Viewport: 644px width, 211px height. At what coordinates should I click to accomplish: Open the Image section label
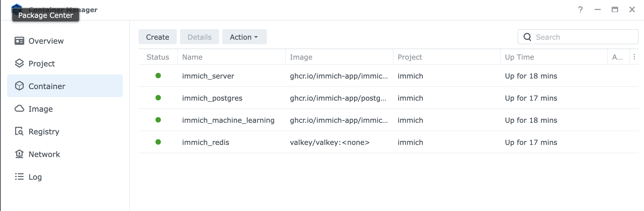click(x=41, y=109)
